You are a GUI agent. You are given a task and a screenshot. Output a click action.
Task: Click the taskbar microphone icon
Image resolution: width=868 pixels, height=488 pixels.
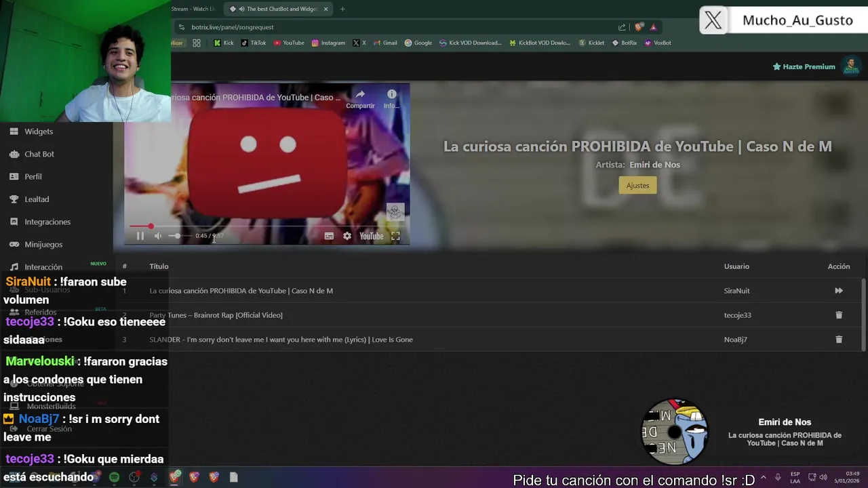[778, 477]
